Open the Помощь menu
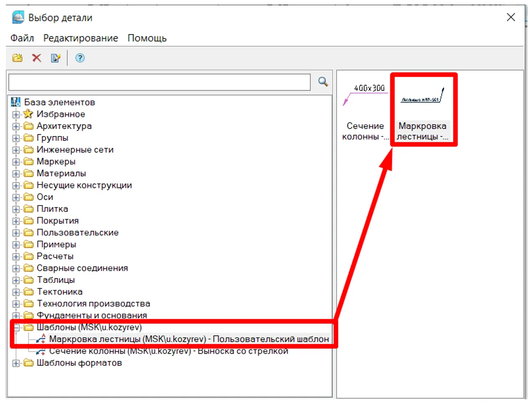Viewport: 532px width, 403px height. pos(147,38)
